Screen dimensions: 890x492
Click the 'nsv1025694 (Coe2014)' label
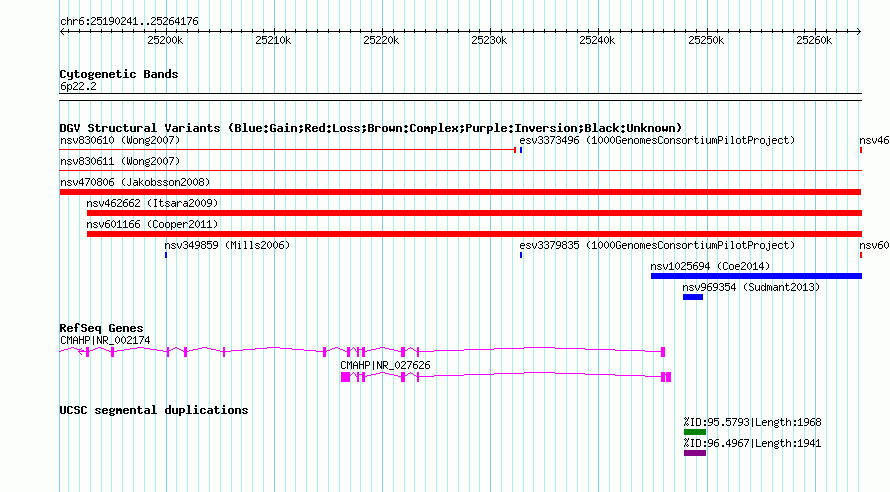click(x=710, y=267)
